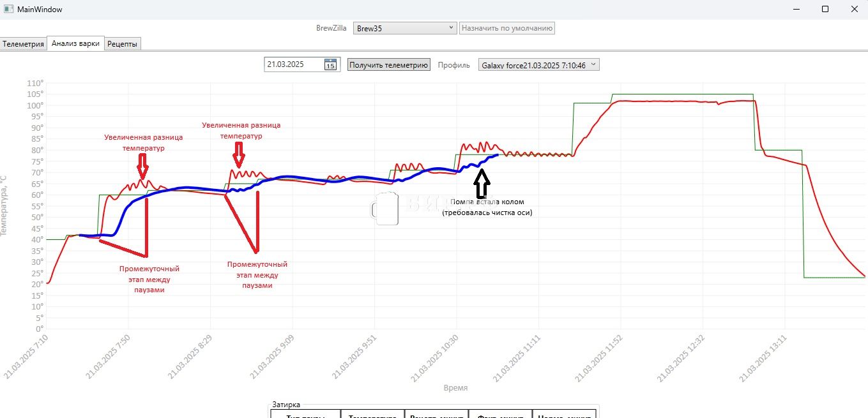Click the beer mug watermark on the chart

click(x=384, y=208)
